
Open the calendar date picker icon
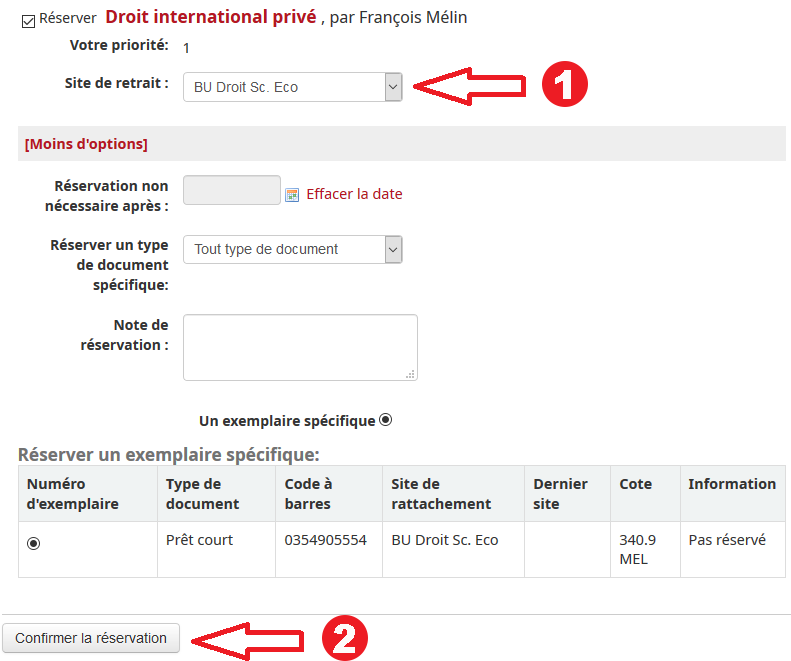292,195
